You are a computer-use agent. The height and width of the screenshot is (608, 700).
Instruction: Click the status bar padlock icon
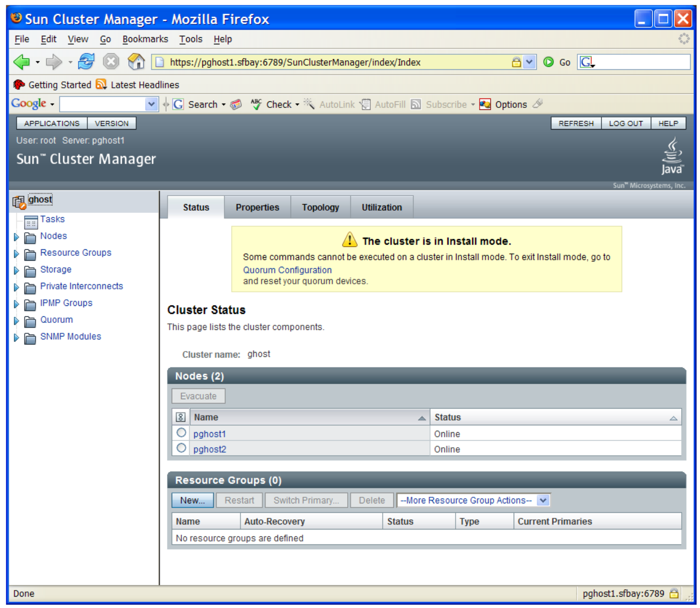pos(674,593)
